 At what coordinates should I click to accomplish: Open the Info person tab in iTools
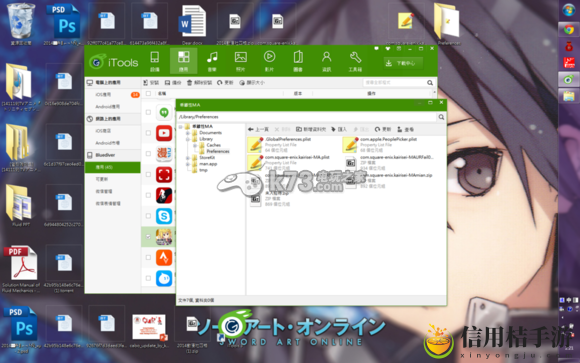(x=326, y=61)
